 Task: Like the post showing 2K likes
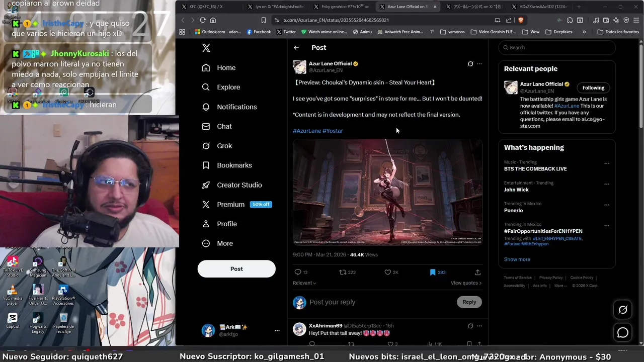click(x=391, y=272)
